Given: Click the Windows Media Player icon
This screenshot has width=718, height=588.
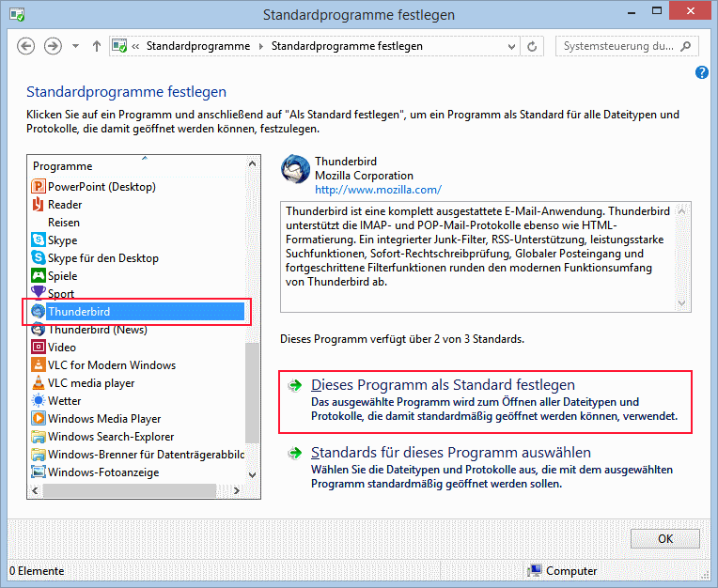Looking at the screenshot, I should (38, 419).
